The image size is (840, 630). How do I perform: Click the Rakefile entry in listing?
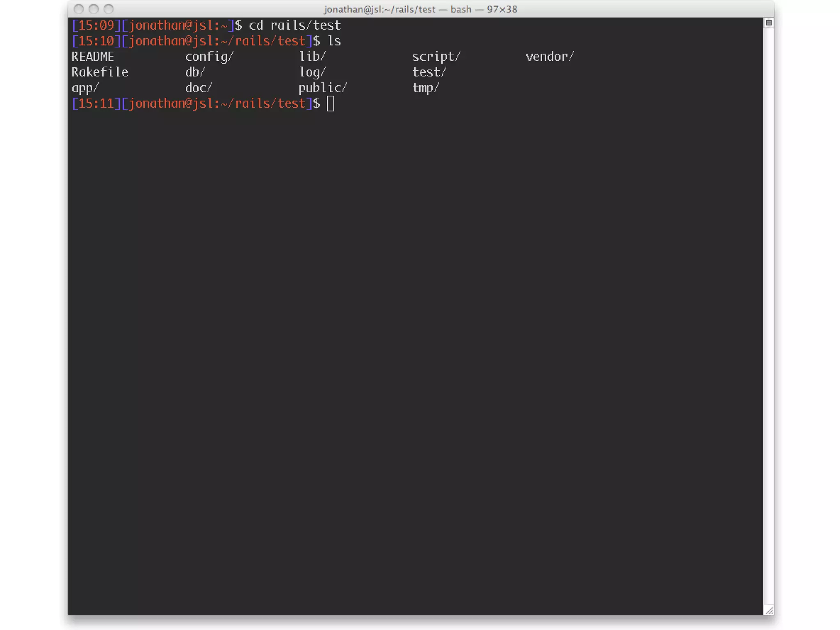point(100,72)
